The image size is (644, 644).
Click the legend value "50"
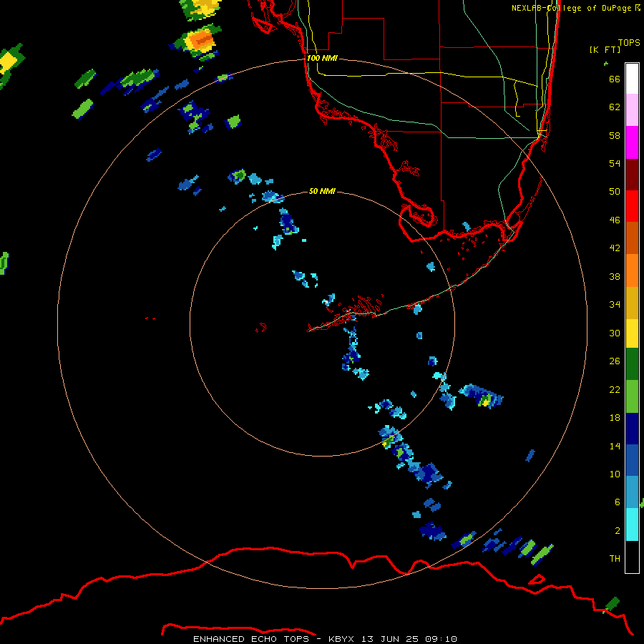pos(615,191)
